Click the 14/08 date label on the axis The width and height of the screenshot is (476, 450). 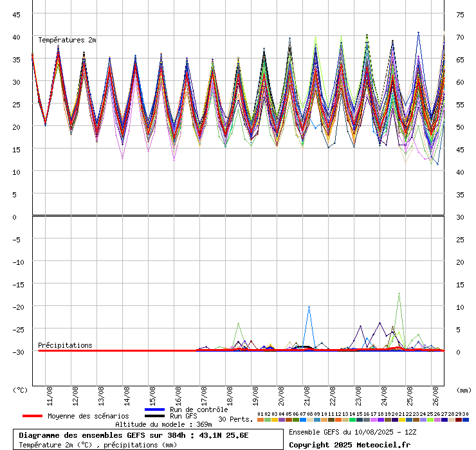(127, 396)
